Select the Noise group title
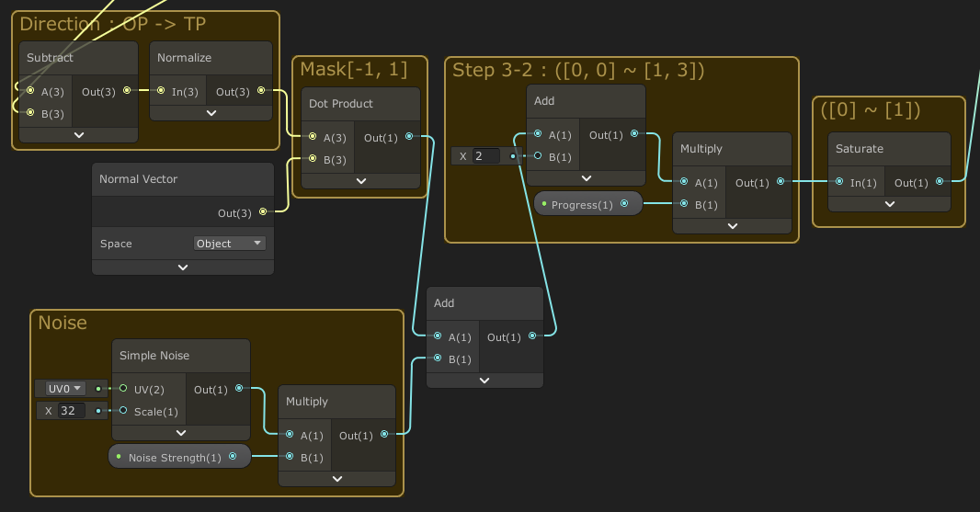 click(x=63, y=323)
